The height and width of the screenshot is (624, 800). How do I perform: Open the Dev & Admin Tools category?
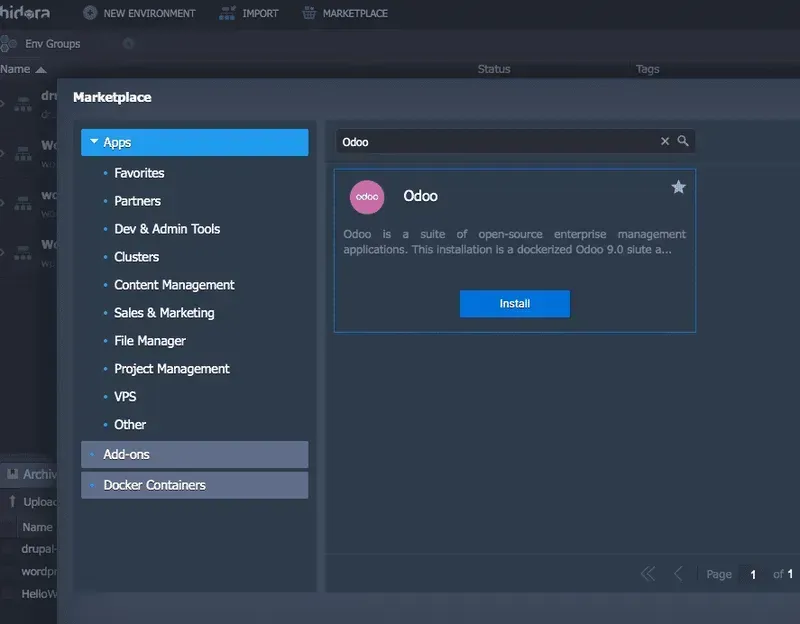pyautogui.click(x=166, y=228)
